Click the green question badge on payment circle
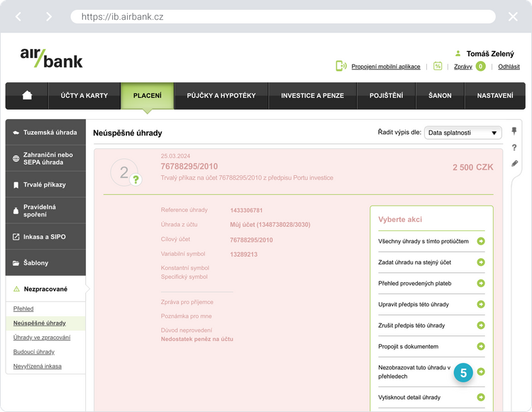532x412 pixels. [x=136, y=179]
